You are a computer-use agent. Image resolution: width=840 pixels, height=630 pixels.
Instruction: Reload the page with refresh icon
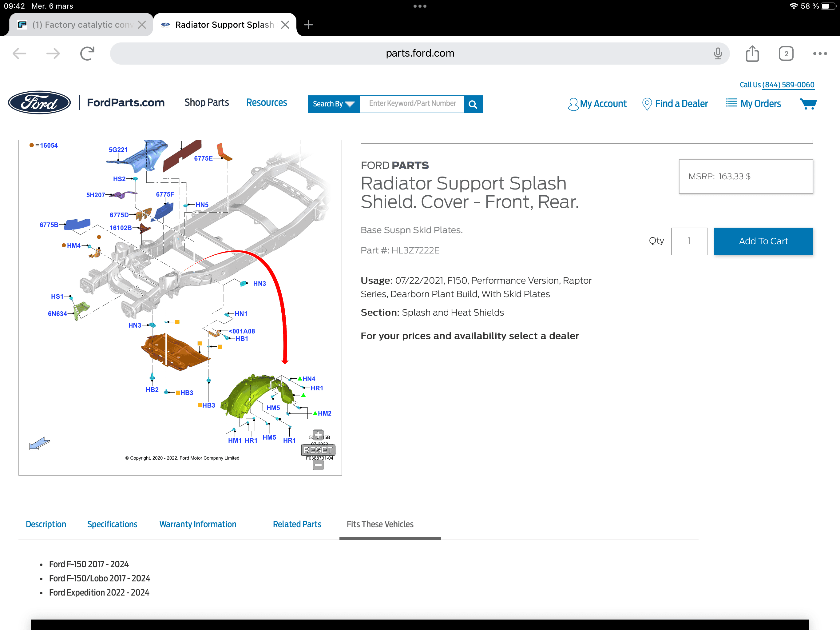(87, 53)
